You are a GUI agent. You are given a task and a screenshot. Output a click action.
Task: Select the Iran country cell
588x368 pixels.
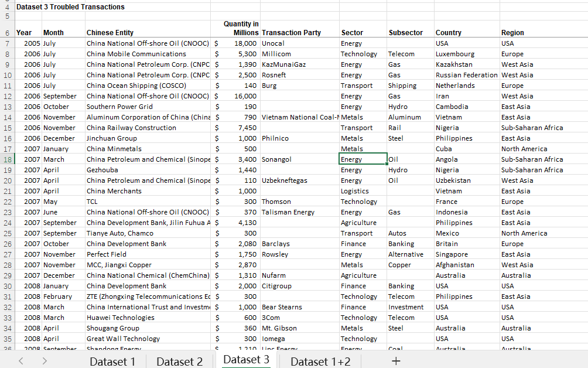point(467,97)
